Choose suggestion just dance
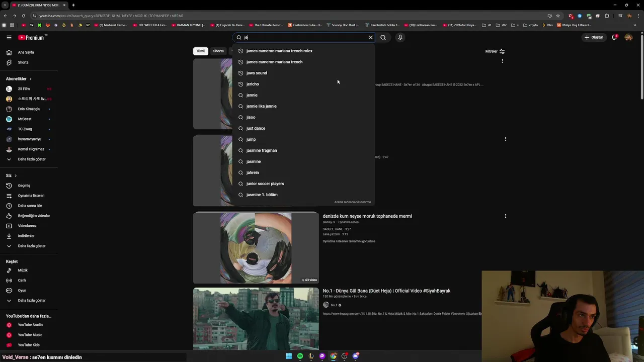This screenshot has height=362, width=644. (x=303, y=128)
